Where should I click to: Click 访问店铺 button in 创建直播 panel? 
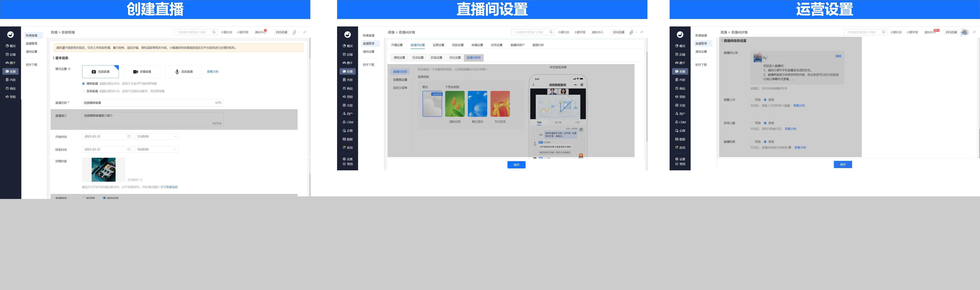click(x=281, y=32)
